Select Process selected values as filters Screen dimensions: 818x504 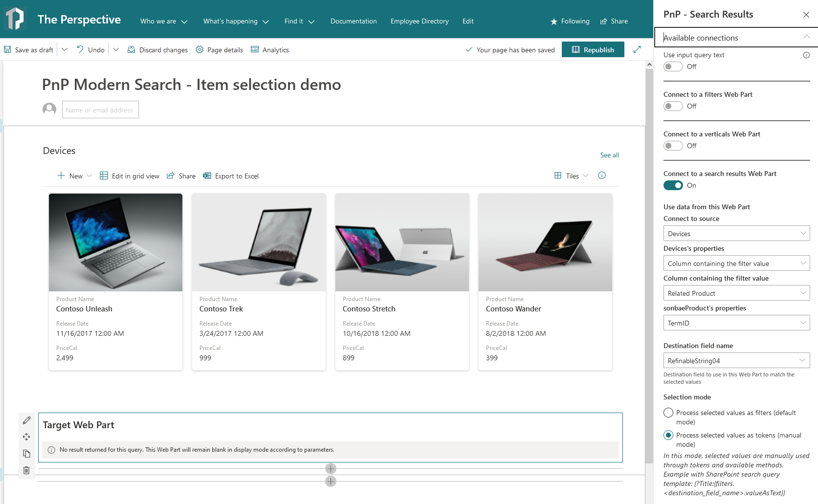(668, 413)
